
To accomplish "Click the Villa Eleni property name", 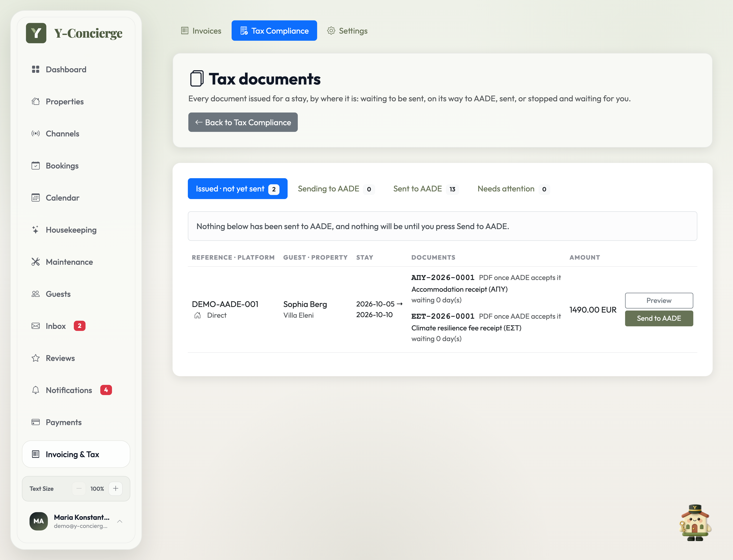I will click(298, 315).
